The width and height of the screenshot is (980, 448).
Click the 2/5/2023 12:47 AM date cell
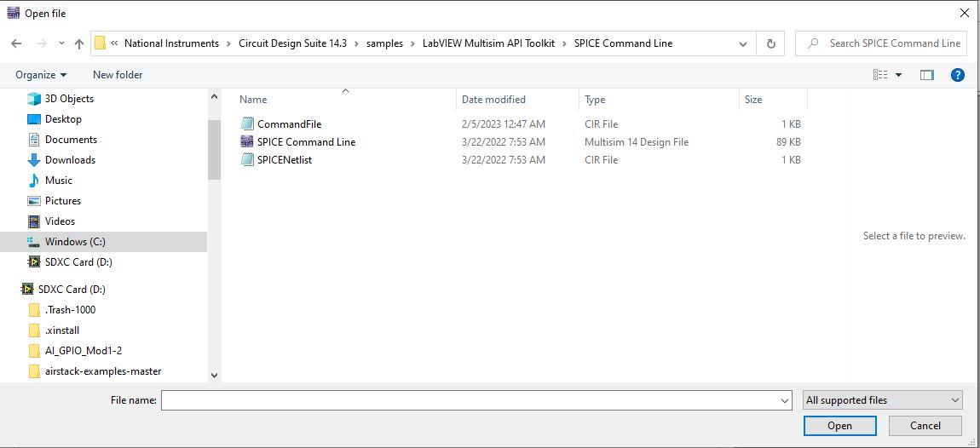[503, 124]
